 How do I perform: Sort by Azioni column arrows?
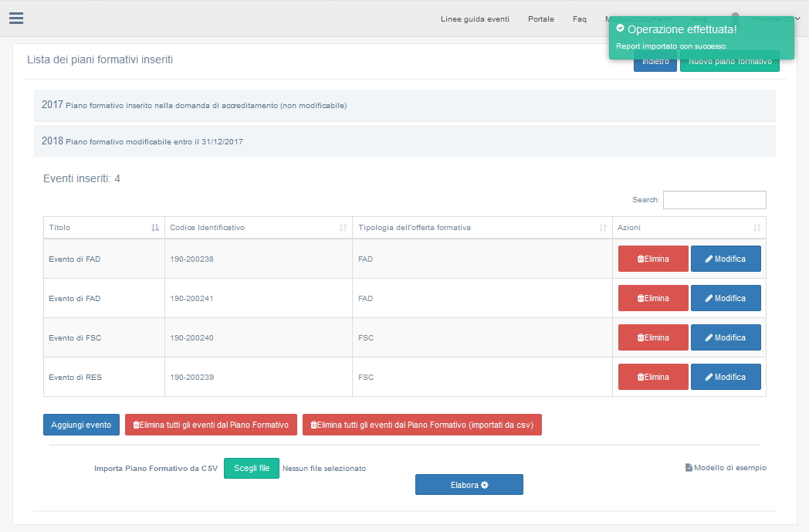(757, 228)
